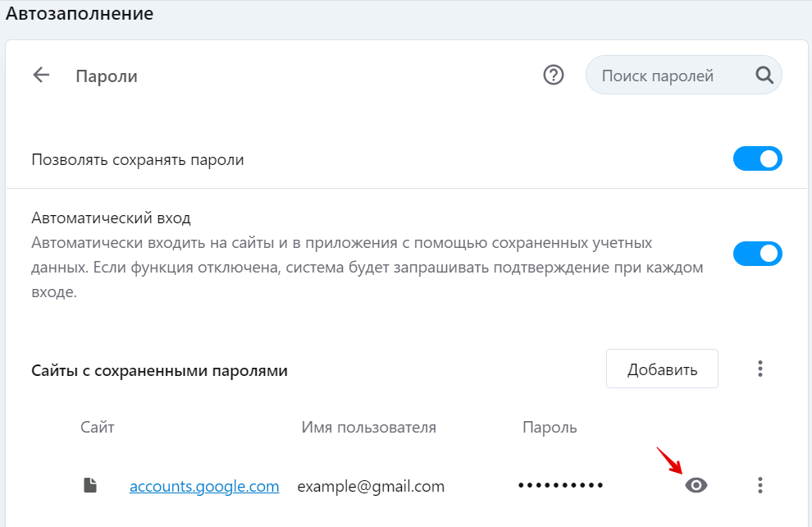
Task: Disable the Позволять сохранять пароли switch
Action: pos(757,159)
